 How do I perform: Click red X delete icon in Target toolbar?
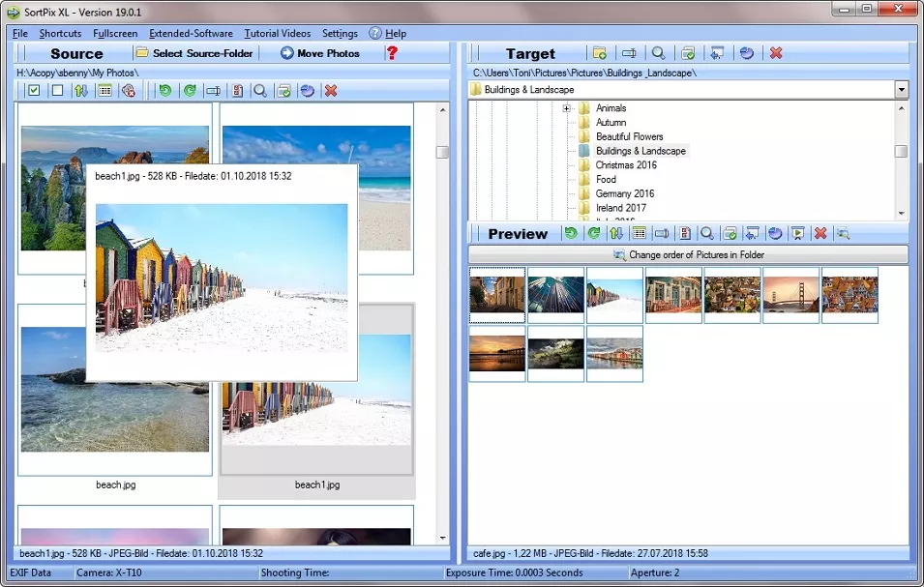[776, 53]
